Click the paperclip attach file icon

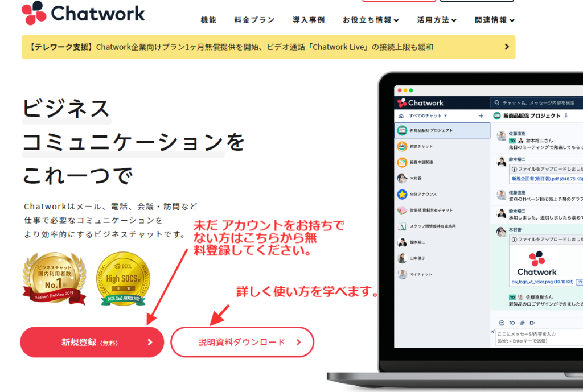[x=522, y=323]
